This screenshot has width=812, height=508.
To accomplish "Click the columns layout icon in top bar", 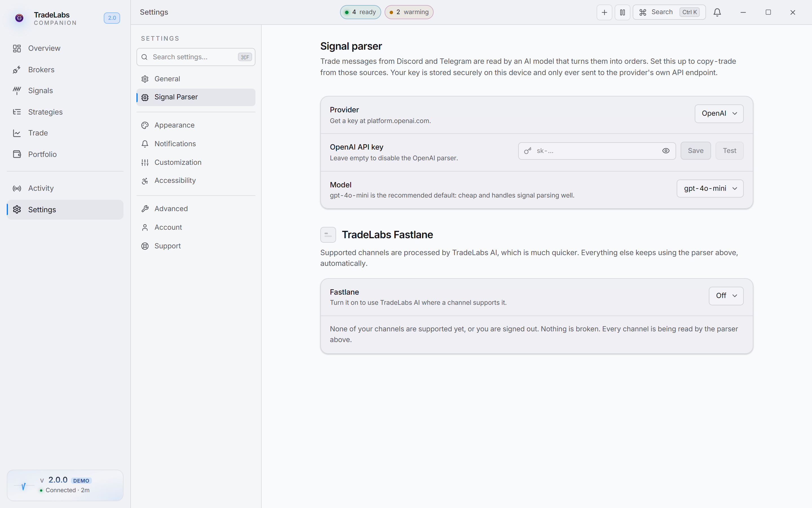I will click(623, 12).
